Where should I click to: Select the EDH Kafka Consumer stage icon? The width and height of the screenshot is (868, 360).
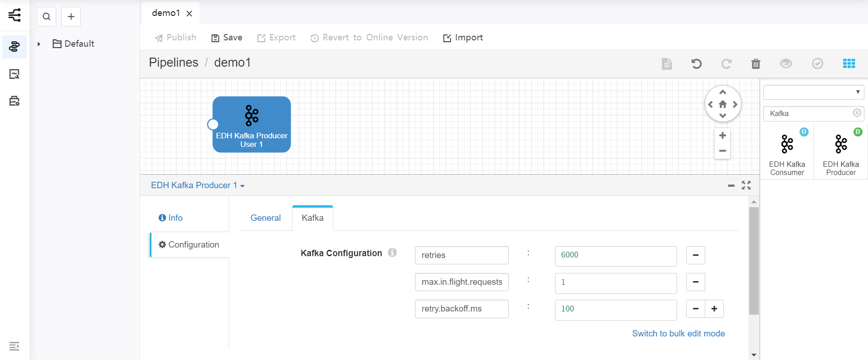point(787,145)
